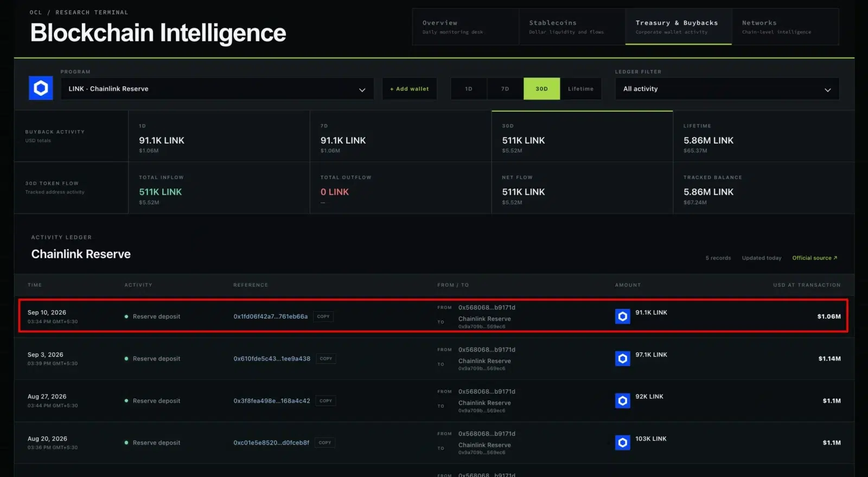
Task: Click the Total Inflow 511K LINK value
Action: pyautogui.click(x=161, y=192)
